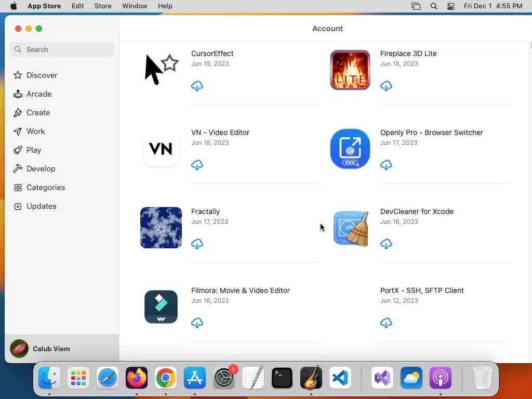Open the Fractally fractal thumbnail
Image resolution: width=532 pixels, height=399 pixels.
161,228
